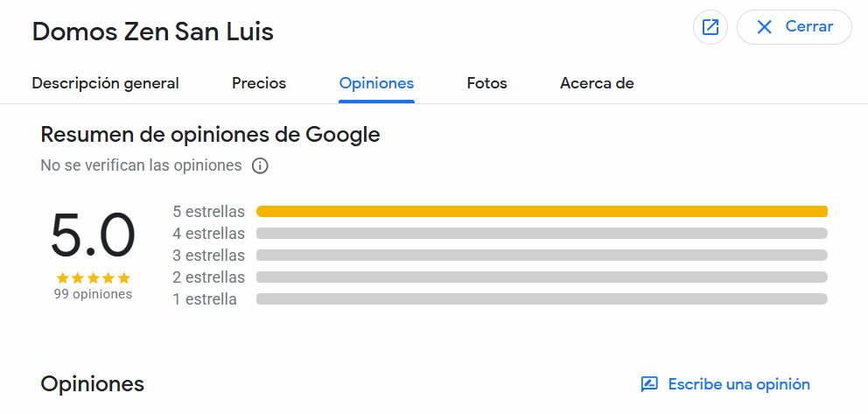
Task: Click the 5.0 overall rating score
Action: click(x=93, y=236)
